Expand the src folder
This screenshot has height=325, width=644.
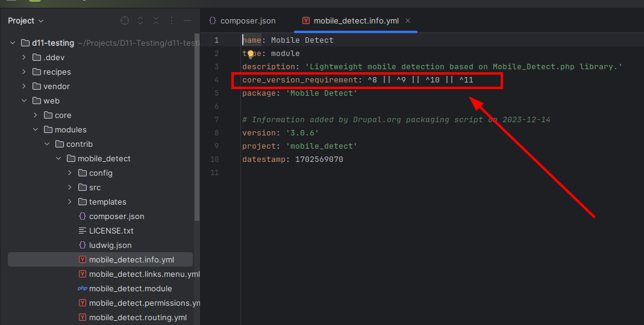point(70,187)
